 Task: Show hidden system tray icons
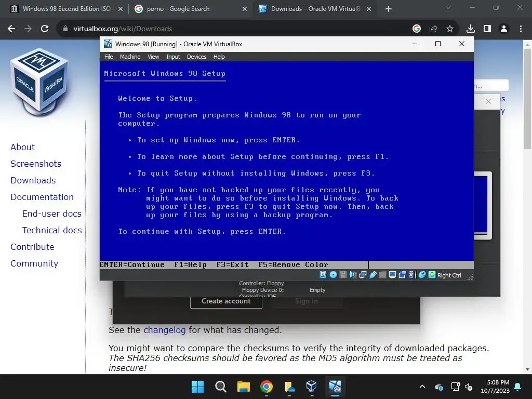(422, 387)
